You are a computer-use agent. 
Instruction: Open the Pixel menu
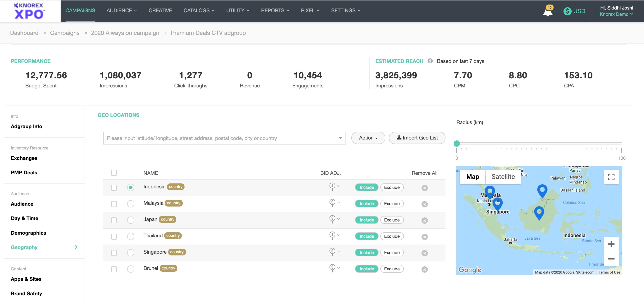pyautogui.click(x=310, y=10)
